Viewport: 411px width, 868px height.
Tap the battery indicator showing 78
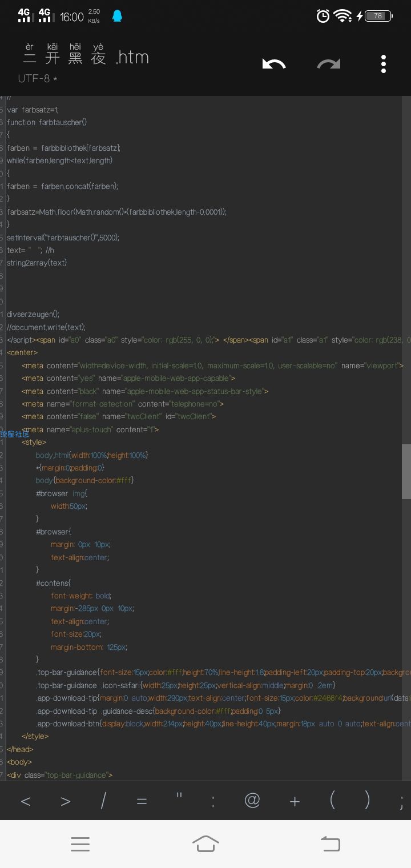pyautogui.click(x=378, y=16)
